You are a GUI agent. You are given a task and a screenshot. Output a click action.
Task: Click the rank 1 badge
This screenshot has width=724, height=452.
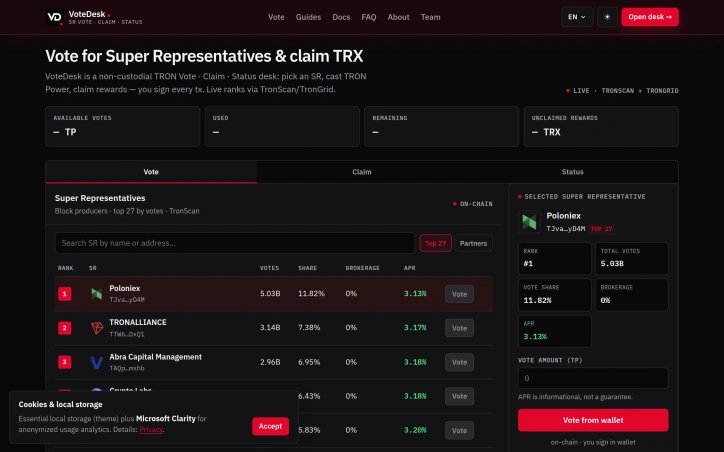tap(65, 294)
